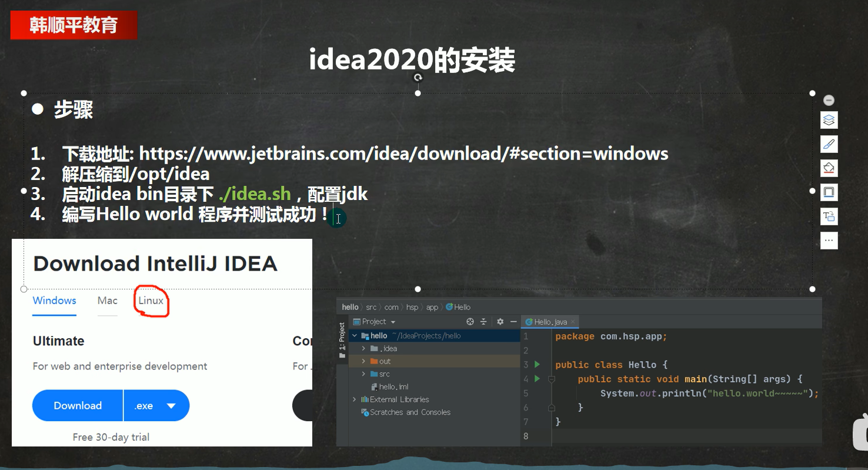This screenshot has width=868, height=470.
Task: Click the Hello class icon in breadcrumb
Action: (449, 307)
